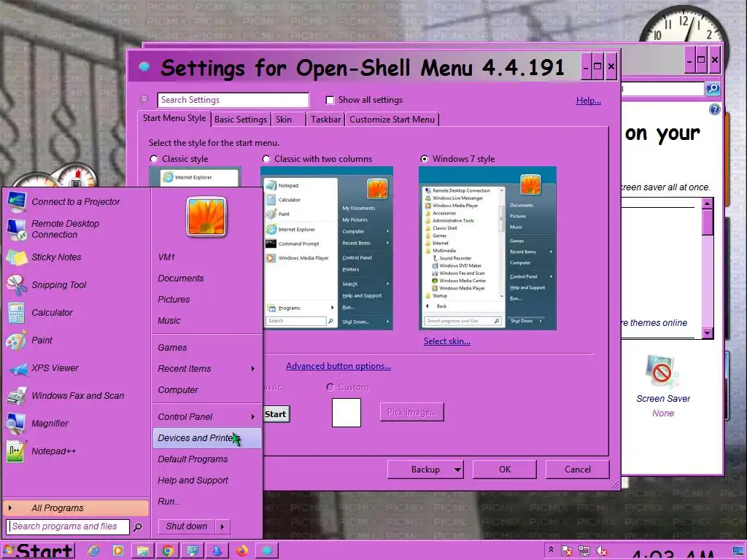
Task: Click scrollbar down arrow in Personalization window
Action: point(708,333)
